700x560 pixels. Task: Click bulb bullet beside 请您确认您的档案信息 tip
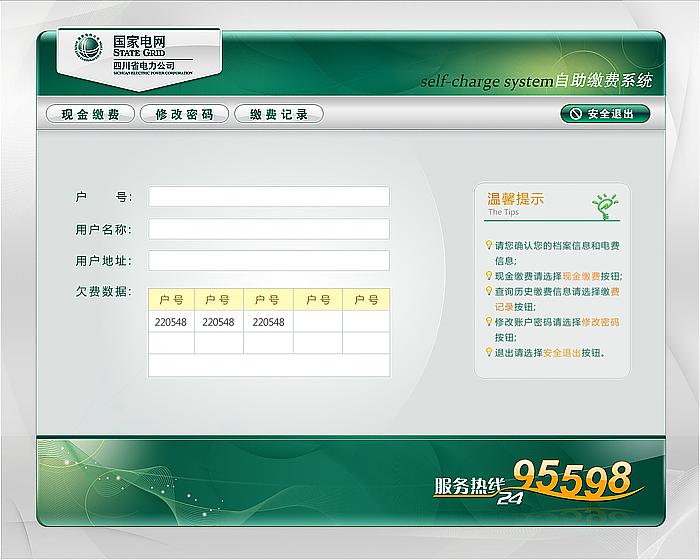[x=489, y=245]
